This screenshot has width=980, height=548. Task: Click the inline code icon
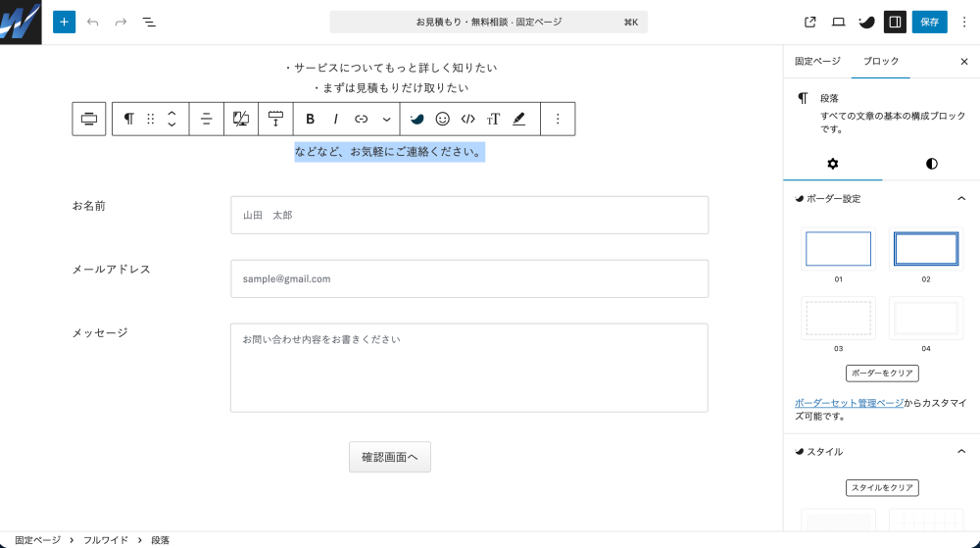(467, 119)
